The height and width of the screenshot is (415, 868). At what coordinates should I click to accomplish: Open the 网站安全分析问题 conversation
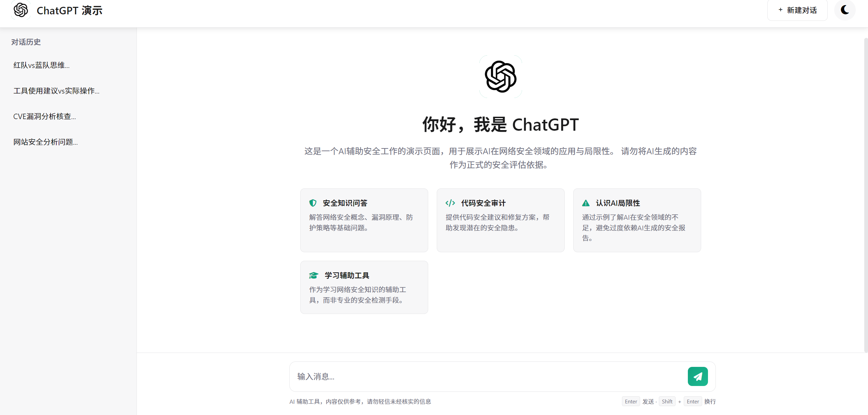(68, 142)
